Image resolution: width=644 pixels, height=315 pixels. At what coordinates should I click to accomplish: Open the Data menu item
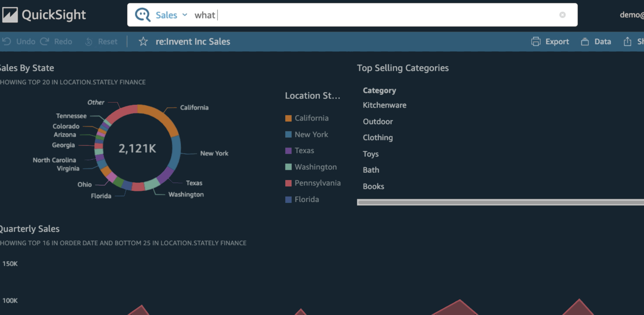603,42
